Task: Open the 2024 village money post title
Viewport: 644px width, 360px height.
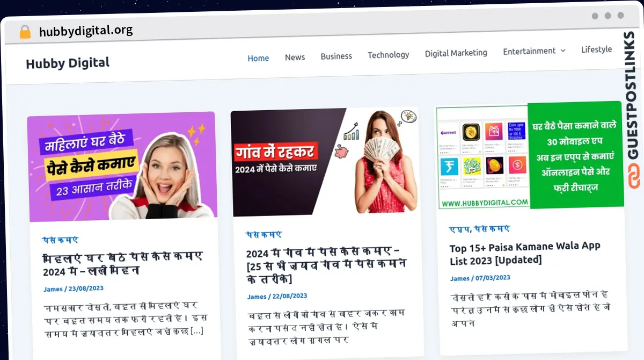Action: (x=326, y=265)
